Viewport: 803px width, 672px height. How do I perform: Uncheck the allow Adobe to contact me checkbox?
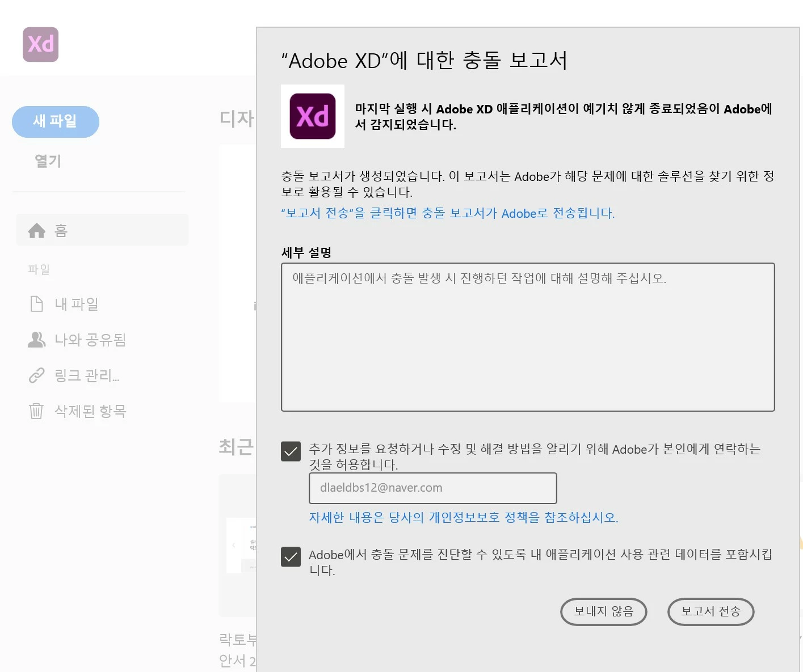tap(291, 451)
